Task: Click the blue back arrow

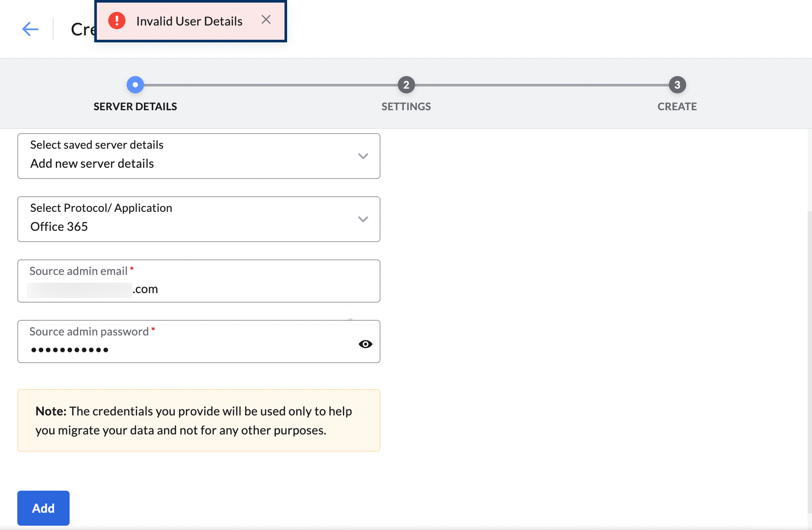Action: (x=30, y=29)
